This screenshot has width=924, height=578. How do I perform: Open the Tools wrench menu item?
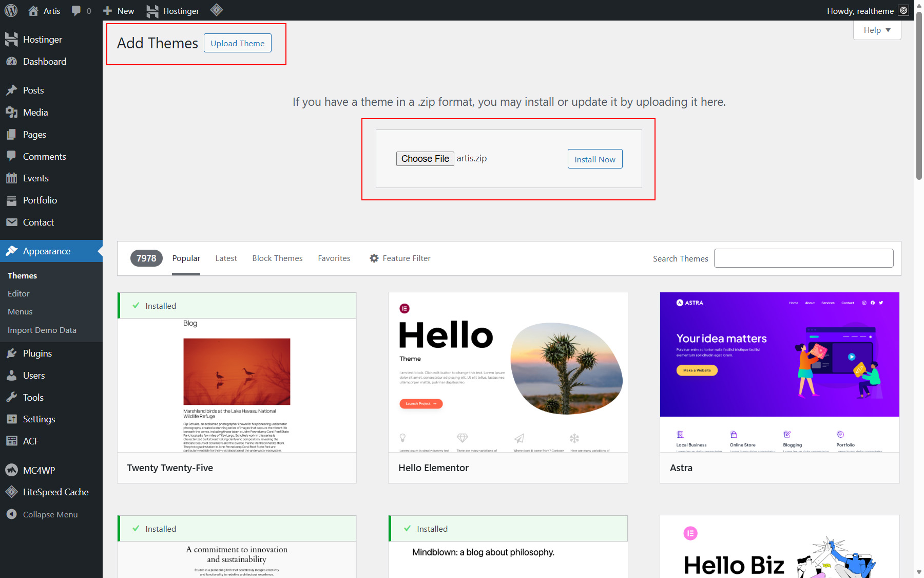tap(33, 397)
